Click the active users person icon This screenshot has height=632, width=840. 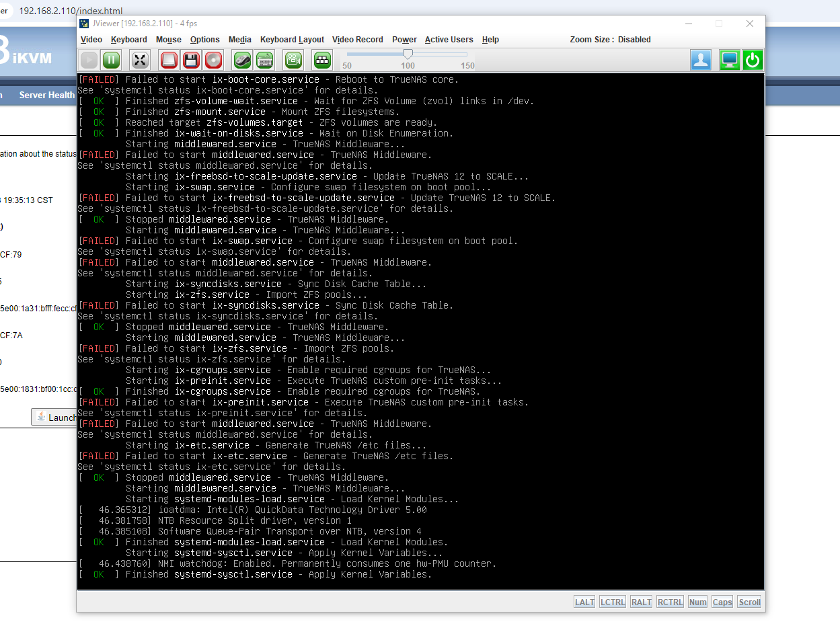click(x=701, y=60)
